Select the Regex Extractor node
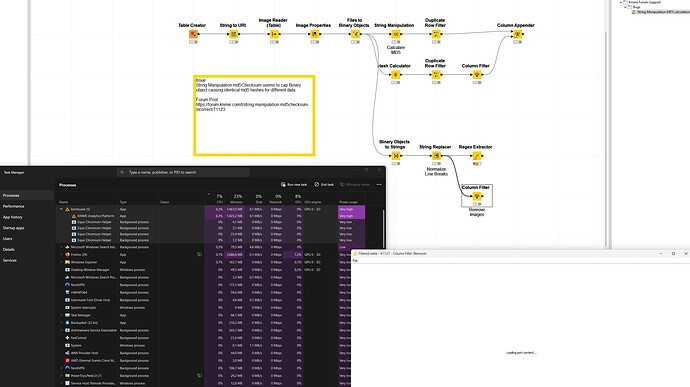 (x=477, y=155)
